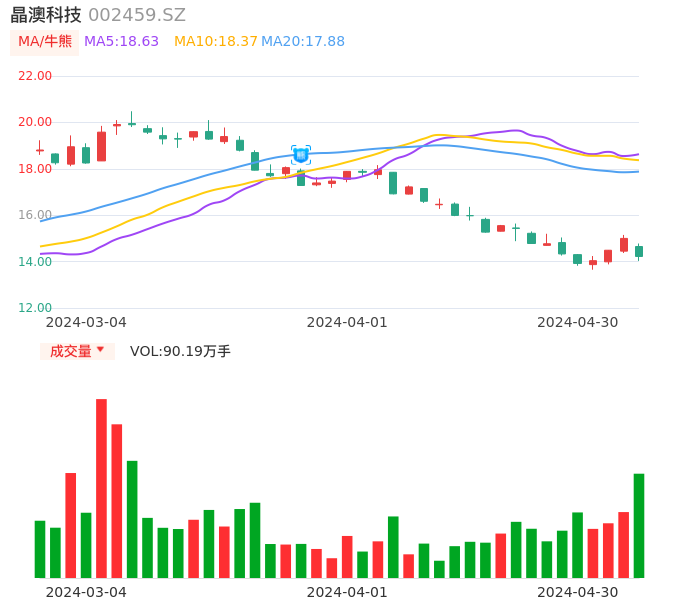Viewport: 686px width, 606px height.
Task: Click the MA10:18.37 legend label
Action: pyautogui.click(x=216, y=42)
